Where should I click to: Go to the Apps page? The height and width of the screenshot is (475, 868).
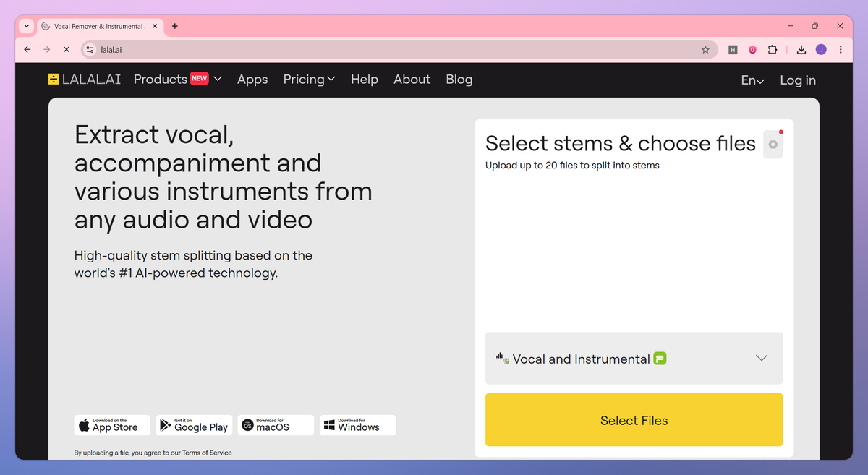tap(252, 80)
